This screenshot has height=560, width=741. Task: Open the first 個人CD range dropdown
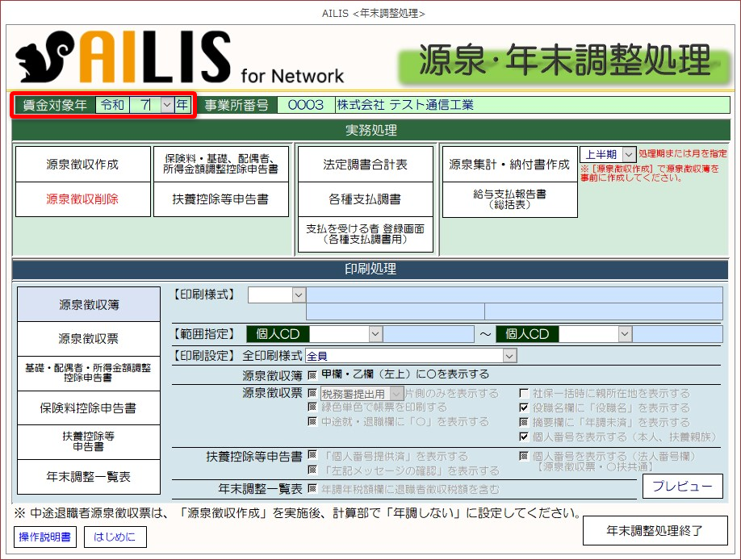click(x=375, y=334)
